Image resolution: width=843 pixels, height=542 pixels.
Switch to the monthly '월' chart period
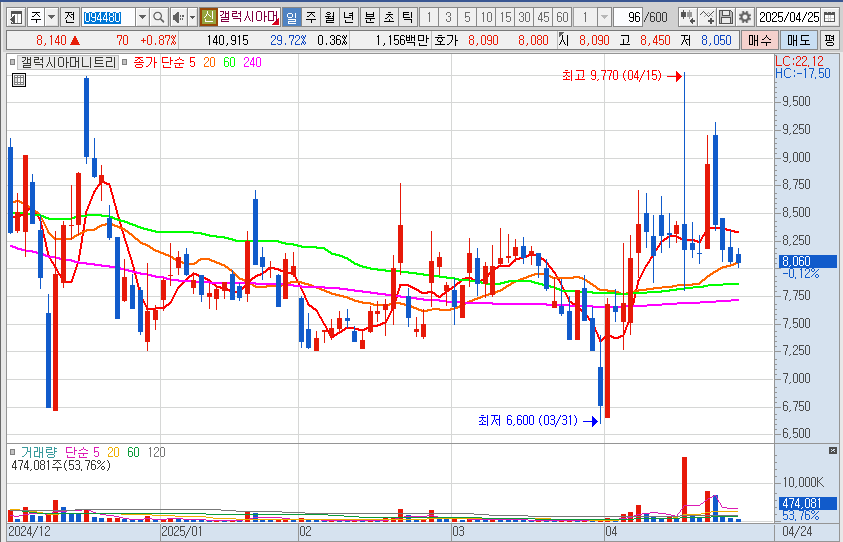click(x=330, y=18)
